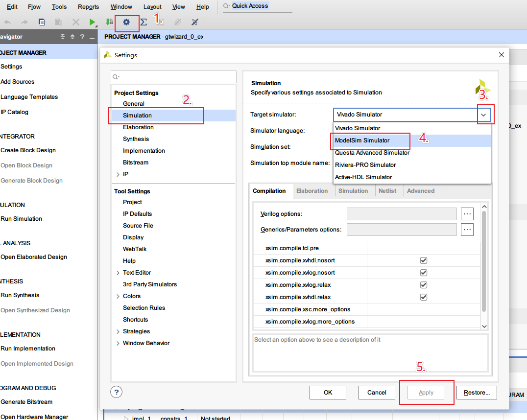Open Target simulator dropdown arrow
527x420 pixels.
point(483,115)
